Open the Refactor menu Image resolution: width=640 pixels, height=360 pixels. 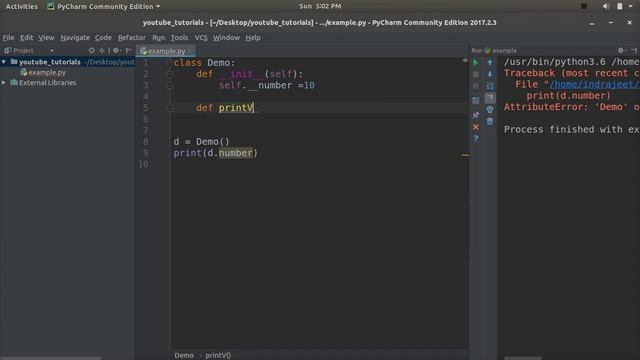click(131, 38)
